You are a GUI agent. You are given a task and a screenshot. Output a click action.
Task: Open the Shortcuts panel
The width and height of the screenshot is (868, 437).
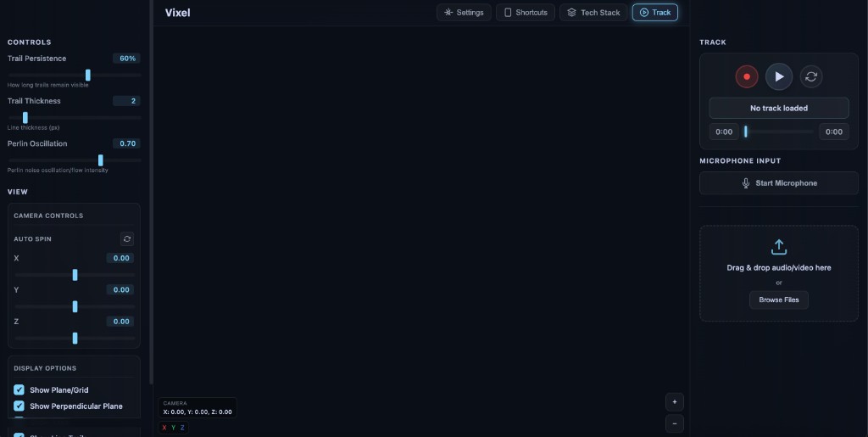click(526, 12)
